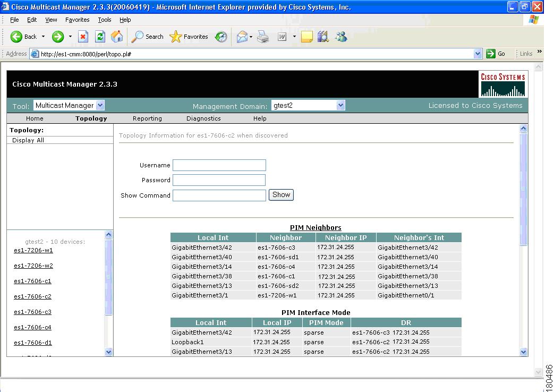Expand the Edit icon dropdown arrow
554x392 pixels.
(294, 37)
